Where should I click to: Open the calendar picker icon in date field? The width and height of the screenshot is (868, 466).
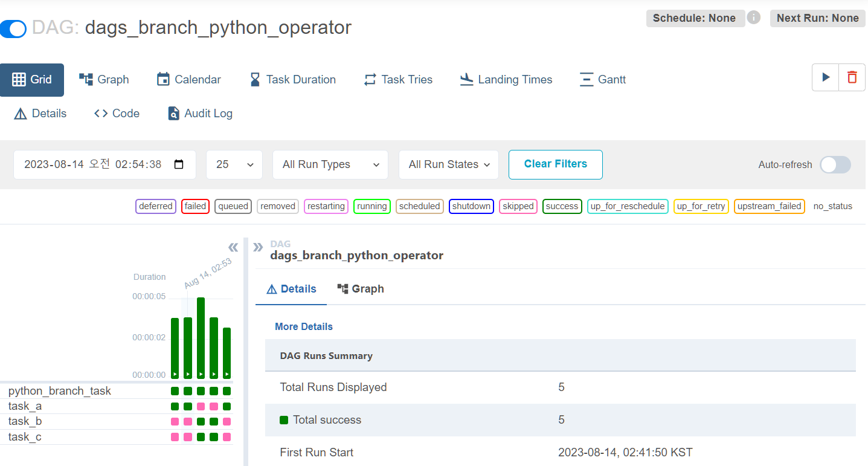[179, 164]
